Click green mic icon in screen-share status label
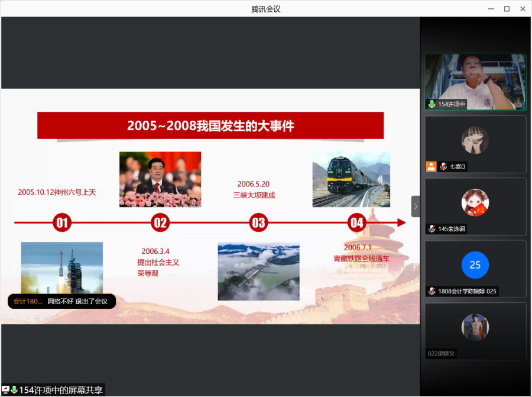Image resolution: width=532 pixels, height=397 pixels. (x=14, y=390)
